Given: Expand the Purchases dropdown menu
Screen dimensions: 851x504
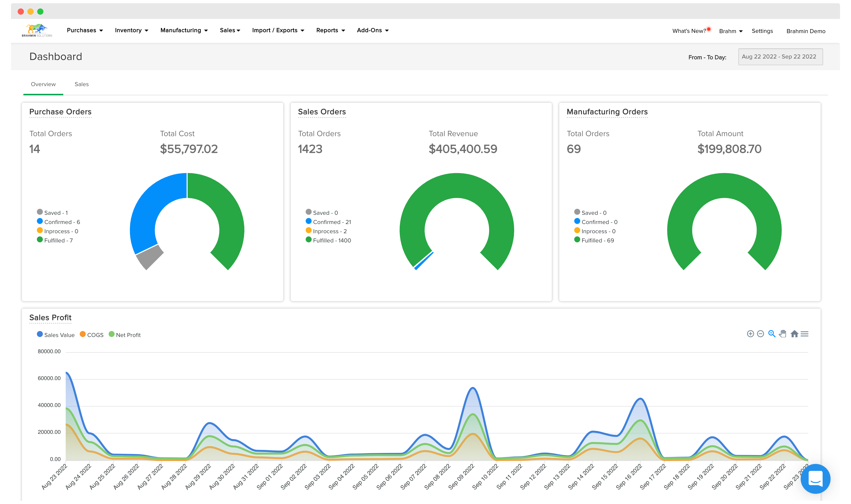Looking at the screenshot, I should [85, 30].
